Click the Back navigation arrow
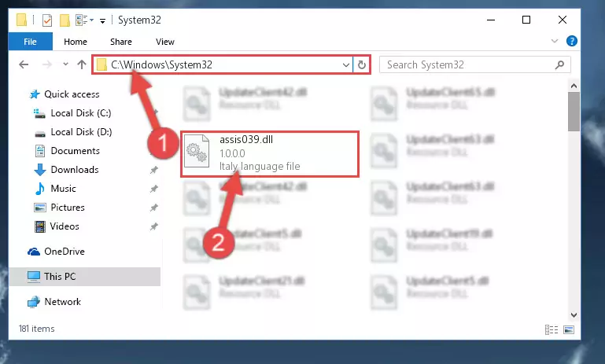The height and width of the screenshot is (364, 605). coord(24,64)
